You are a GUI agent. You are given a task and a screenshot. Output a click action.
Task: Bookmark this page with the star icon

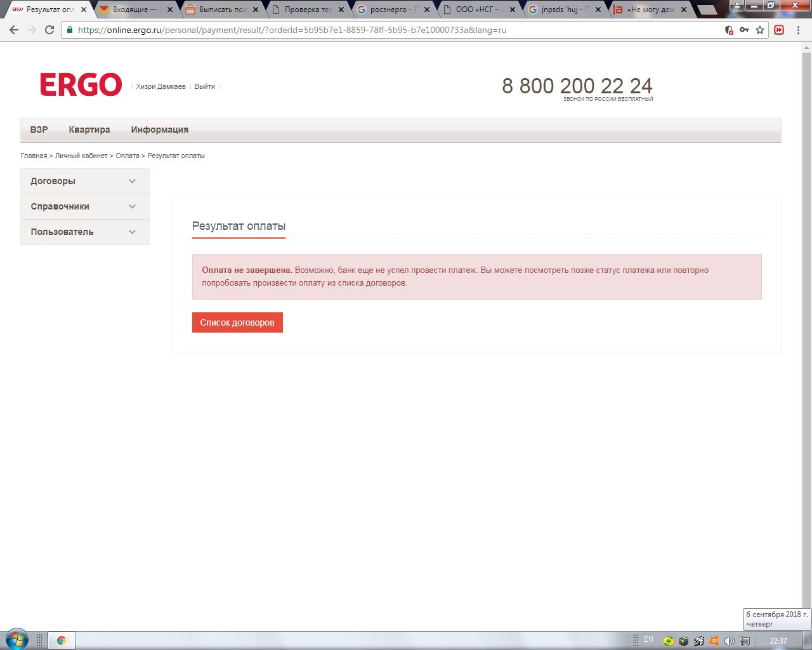pos(760,30)
